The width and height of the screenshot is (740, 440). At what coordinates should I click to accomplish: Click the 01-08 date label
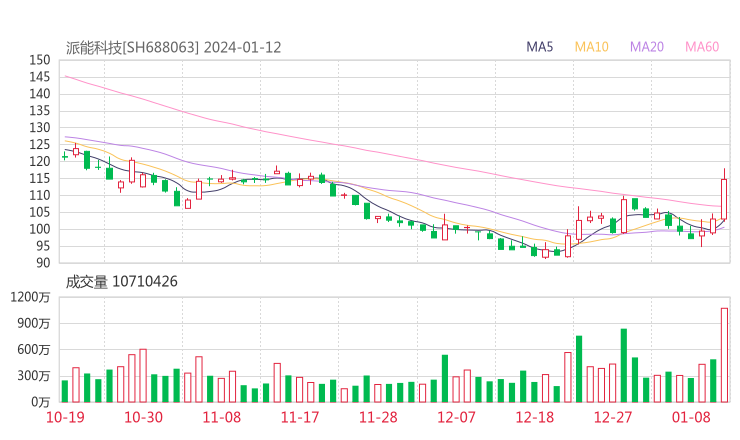(691, 417)
